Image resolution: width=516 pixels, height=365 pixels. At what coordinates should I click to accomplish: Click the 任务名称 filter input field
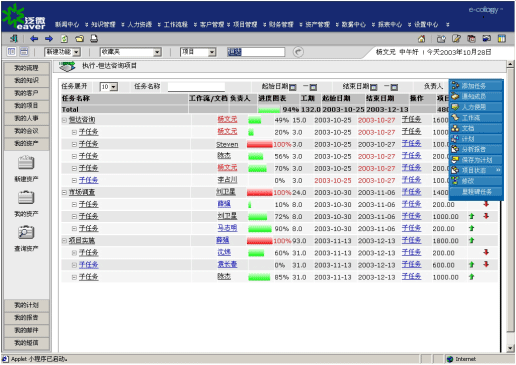tap(196, 87)
